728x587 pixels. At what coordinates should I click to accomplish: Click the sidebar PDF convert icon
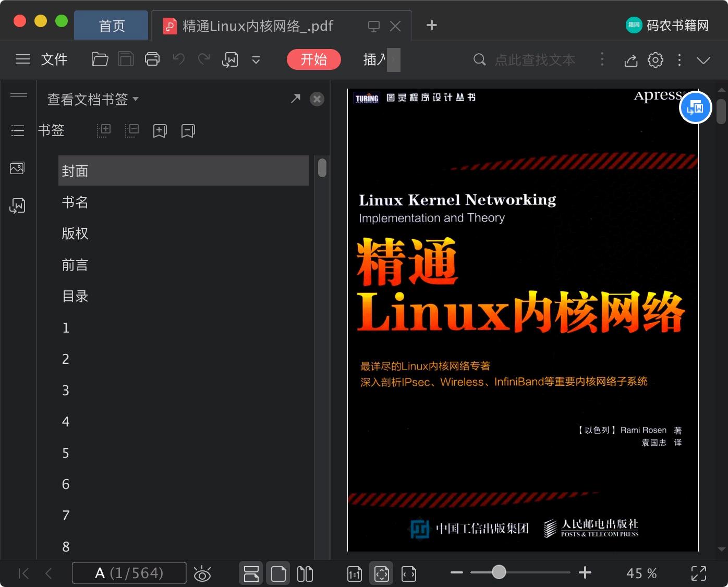(x=17, y=205)
